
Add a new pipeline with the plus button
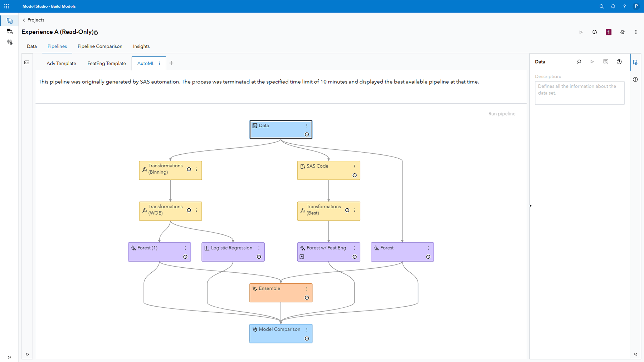click(171, 63)
